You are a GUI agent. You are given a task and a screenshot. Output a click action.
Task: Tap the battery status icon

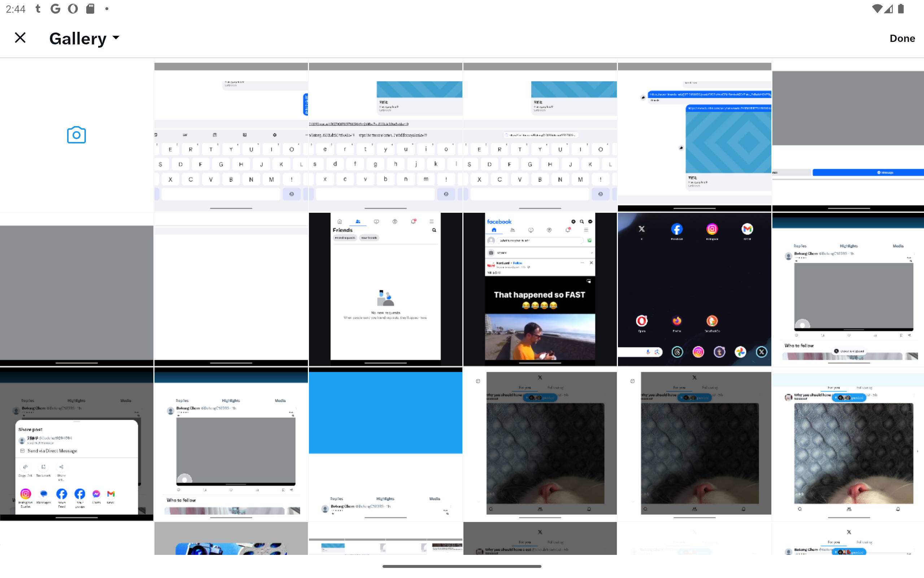(x=901, y=8)
